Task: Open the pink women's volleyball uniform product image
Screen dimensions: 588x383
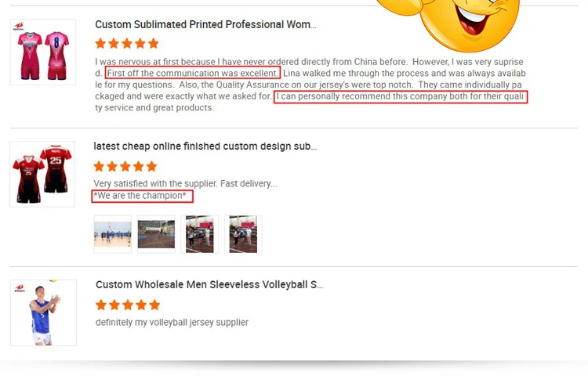Action: click(x=43, y=52)
